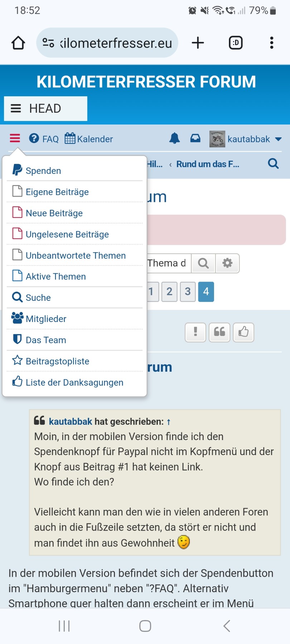Report post with exclamation button
This screenshot has width=290, height=644.
click(195, 332)
